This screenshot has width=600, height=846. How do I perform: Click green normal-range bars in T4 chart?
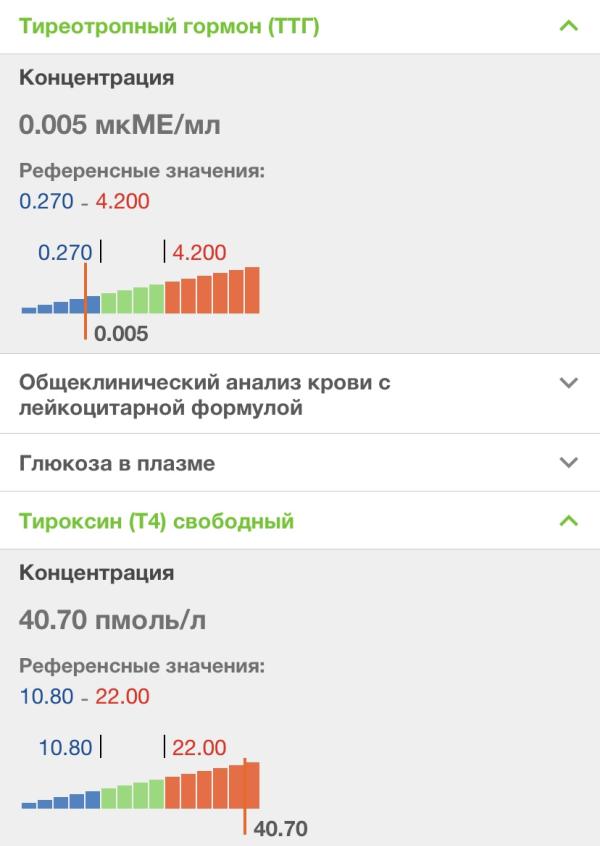tap(133, 794)
